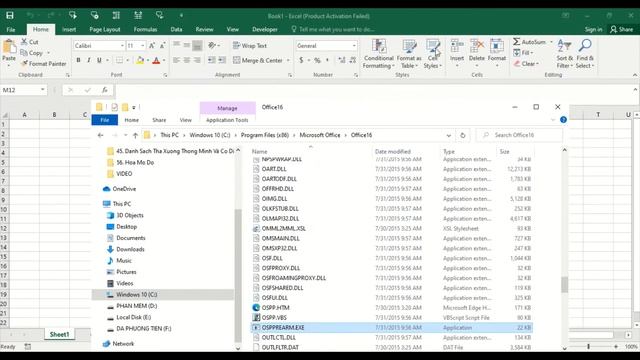This screenshot has width=640, height=360.
Task: Click AutoSum sigma button
Action: [529, 42]
